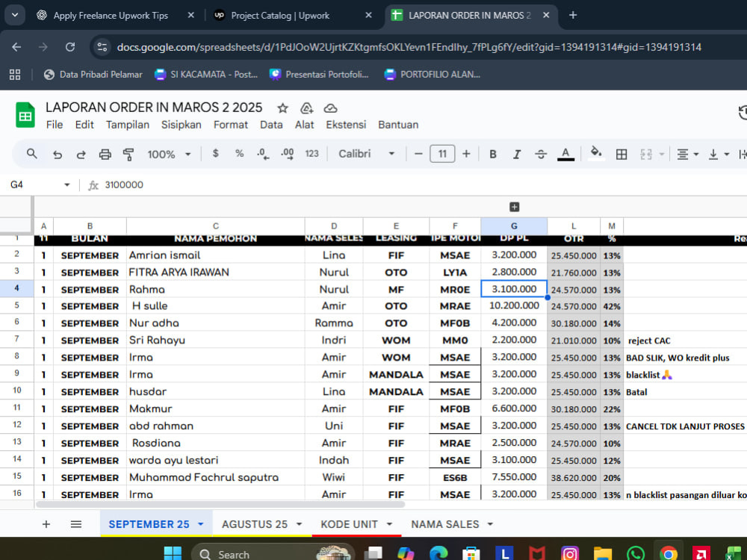Viewport: 747px width, 560px height.
Task: Toggle italic formatting
Action: [516, 154]
